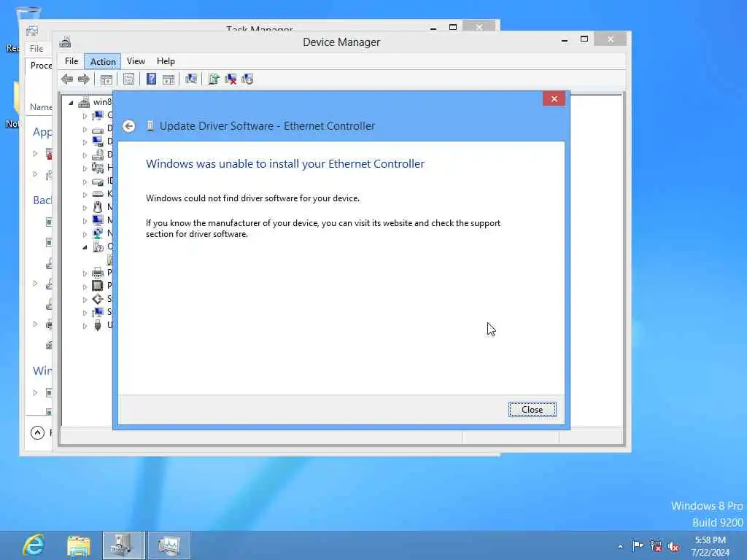The height and width of the screenshot is (560, 747).
Task: Click the Properties toolbar icon
Action: pos(128,79)
